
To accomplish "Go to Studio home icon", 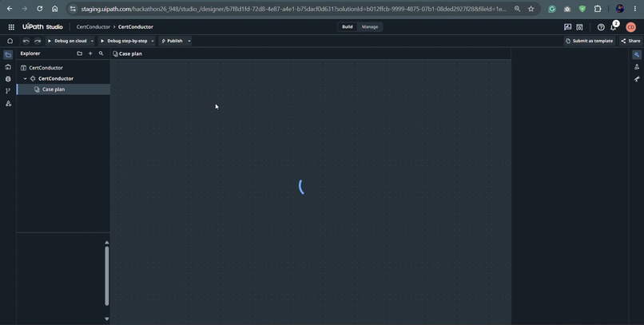I will pos(10,41).
